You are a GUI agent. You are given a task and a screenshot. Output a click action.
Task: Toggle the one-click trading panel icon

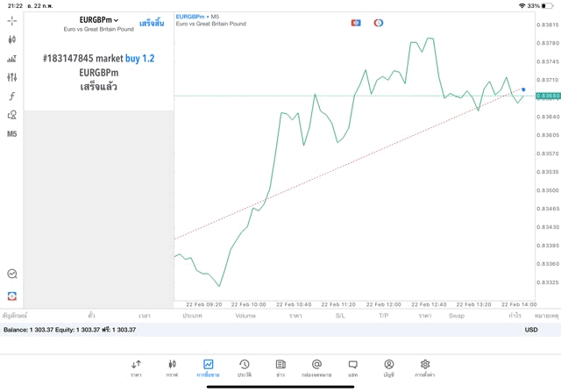(356, 23)
